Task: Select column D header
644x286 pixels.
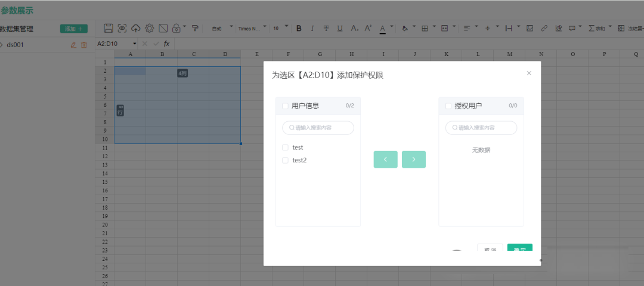Action: coord(225,54)
